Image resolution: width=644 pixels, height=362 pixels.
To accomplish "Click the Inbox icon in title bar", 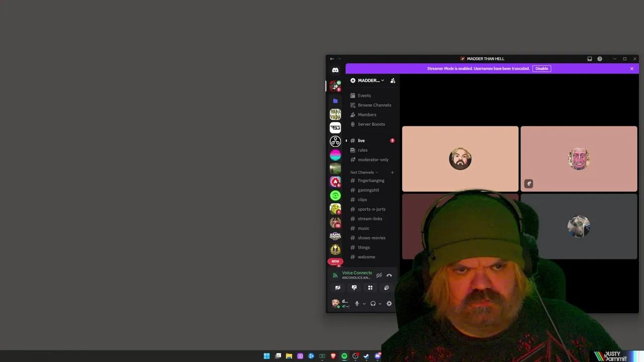I will (x=590, y=59).
